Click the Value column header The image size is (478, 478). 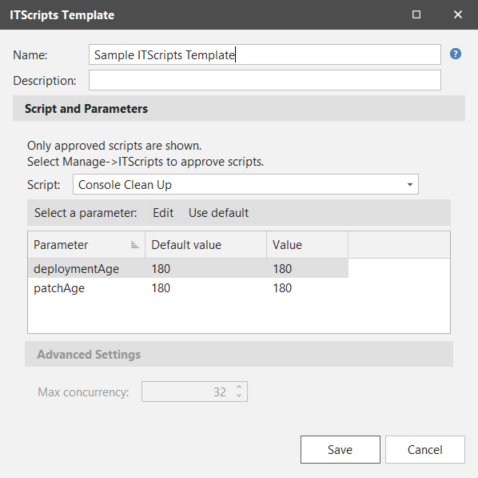pyautogui.click(x=307, y=245)
